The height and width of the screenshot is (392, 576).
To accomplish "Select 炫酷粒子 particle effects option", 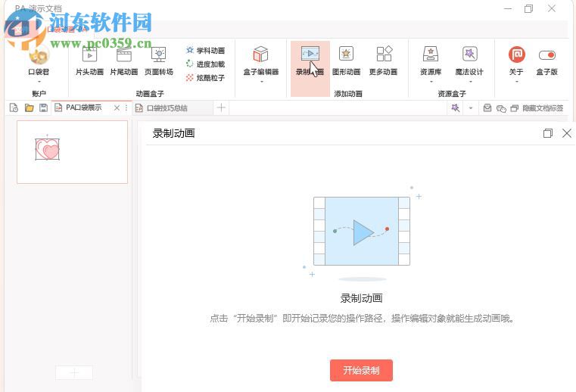I will (x=205, y=77).
